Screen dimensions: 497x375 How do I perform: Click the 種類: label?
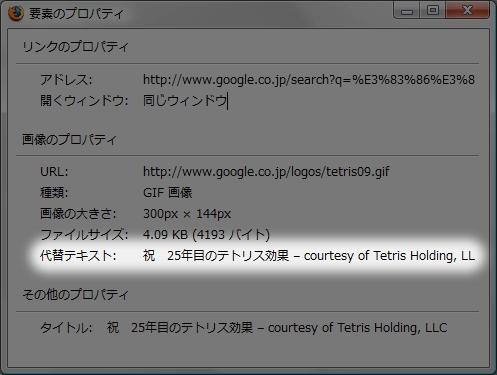[x=54, y=193]
